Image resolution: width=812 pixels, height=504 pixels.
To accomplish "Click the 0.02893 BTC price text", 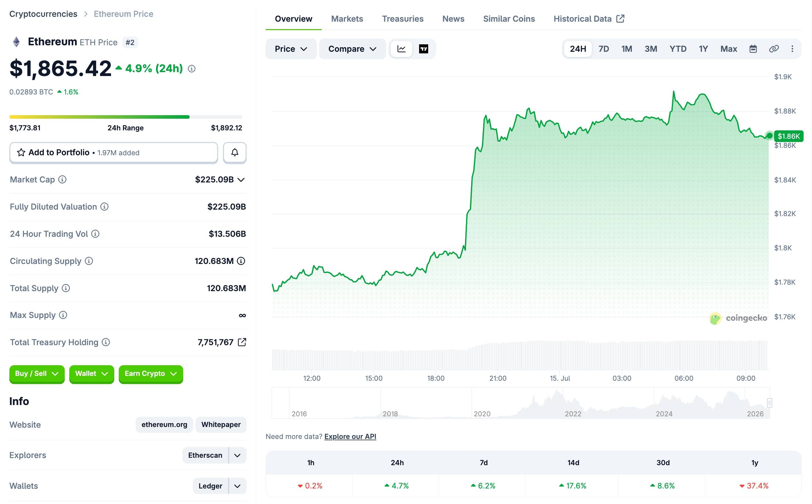I will click(x=31, y=92).
